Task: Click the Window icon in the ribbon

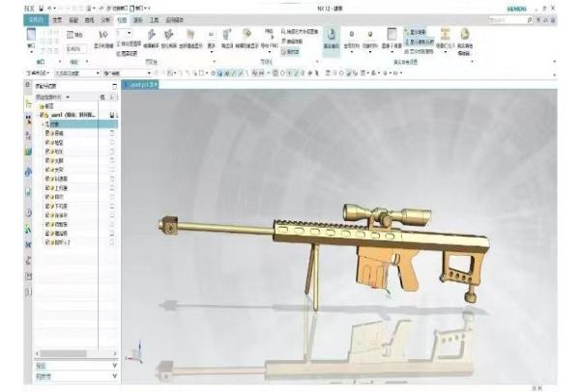Action: pyautogui.click(x=32, y=35)
